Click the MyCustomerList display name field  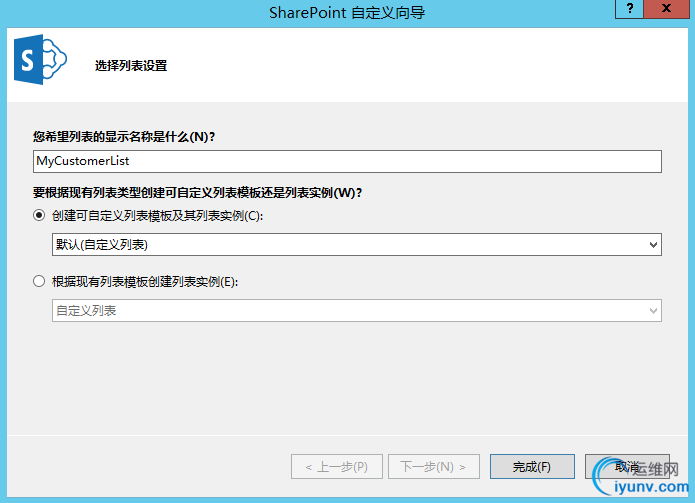(347, 161)
